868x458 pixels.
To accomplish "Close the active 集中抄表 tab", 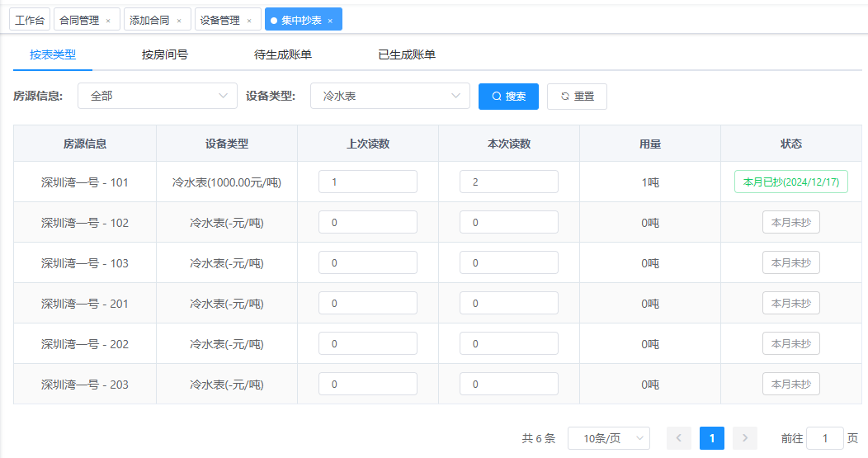I will [x=330, y=21].
